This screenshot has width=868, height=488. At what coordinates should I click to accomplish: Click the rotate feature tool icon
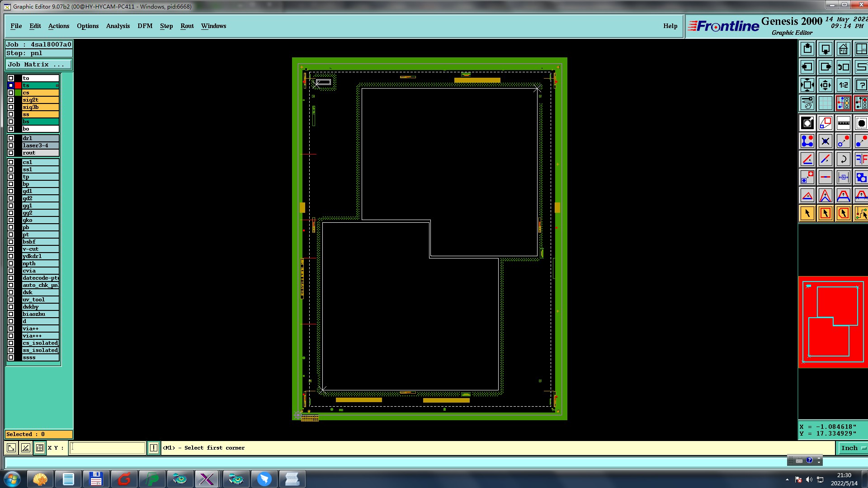click(x=843, y=159)
